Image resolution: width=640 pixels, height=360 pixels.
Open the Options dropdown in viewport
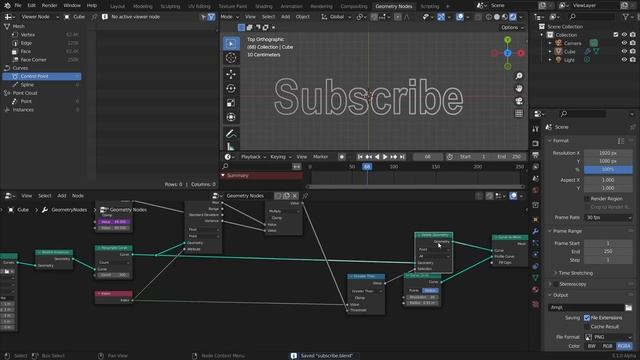512,27
